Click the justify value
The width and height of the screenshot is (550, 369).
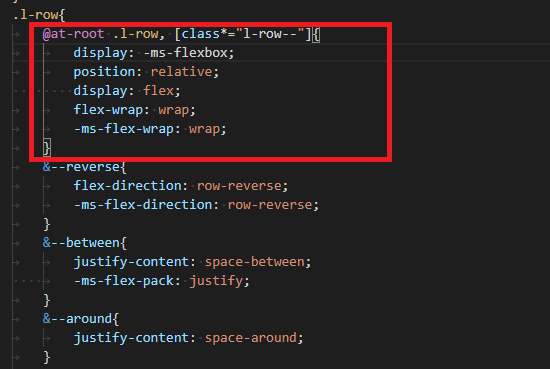[x=216, y=281]
